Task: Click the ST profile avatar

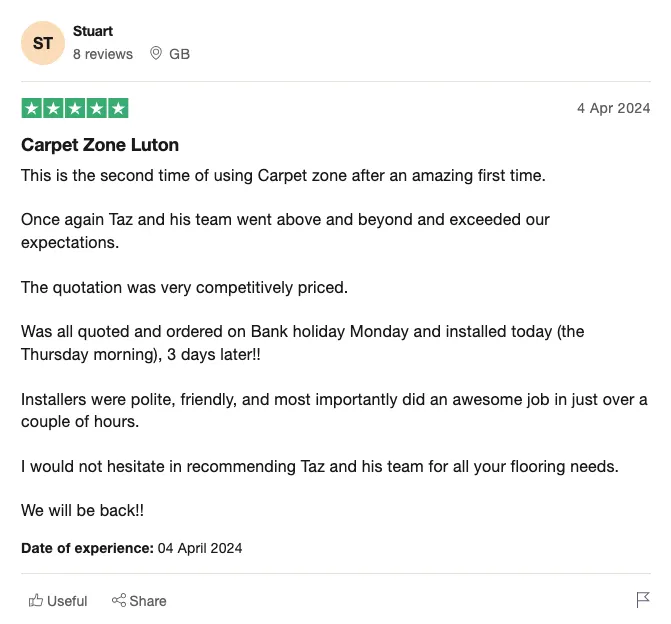Action: coord(43,43)
